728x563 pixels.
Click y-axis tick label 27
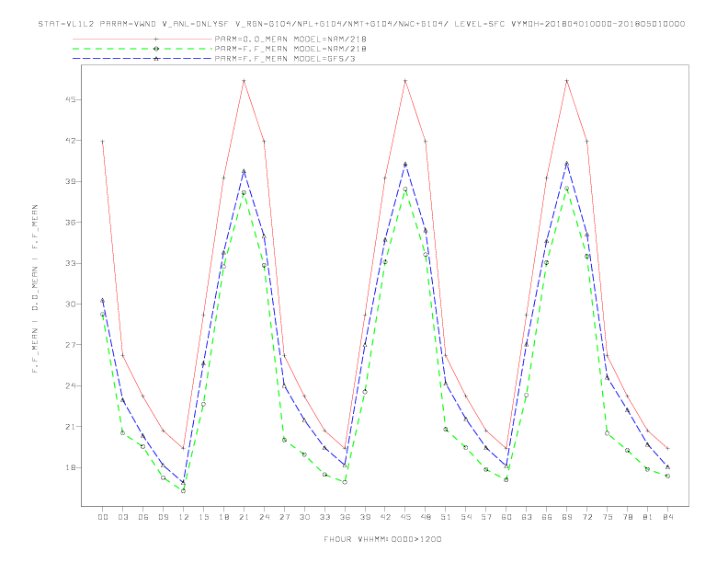pyautogui.click(x=71, y=345)
